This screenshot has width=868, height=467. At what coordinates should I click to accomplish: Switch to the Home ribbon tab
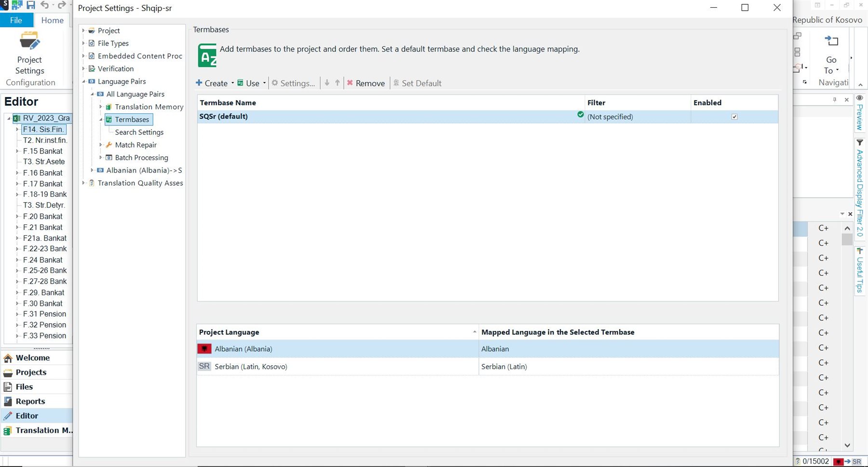pos(52,20)
